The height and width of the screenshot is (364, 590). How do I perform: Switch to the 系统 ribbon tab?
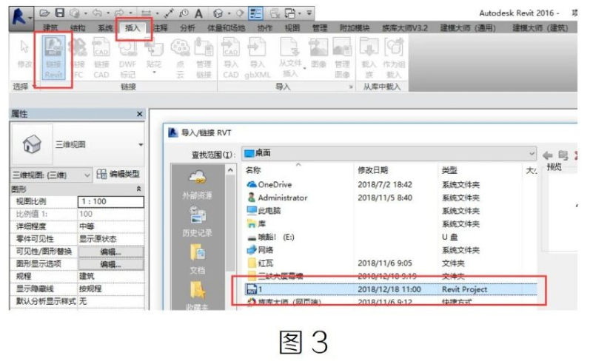(x=105, y=28)
